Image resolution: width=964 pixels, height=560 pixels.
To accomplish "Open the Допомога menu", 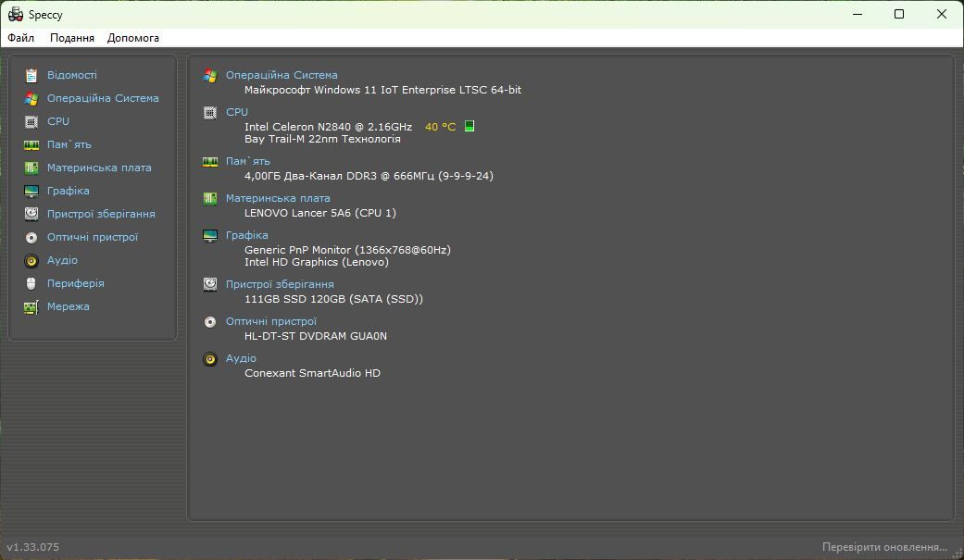I will [132, 38].
